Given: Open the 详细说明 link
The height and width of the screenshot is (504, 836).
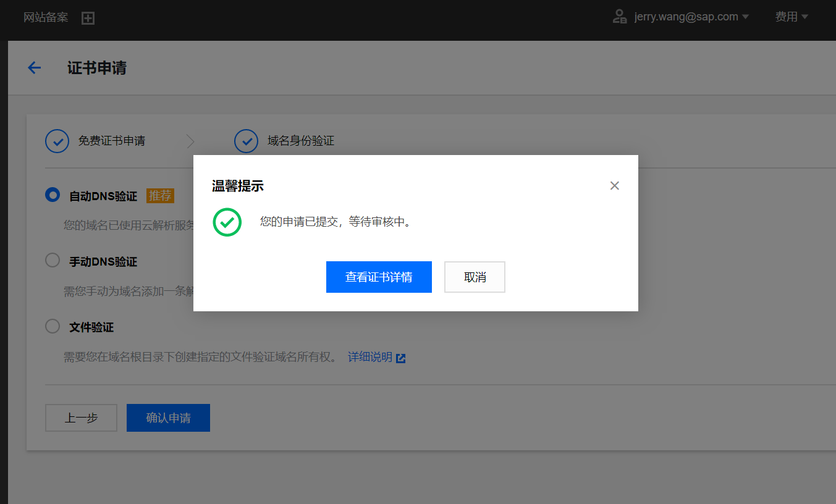Looking at the screenshot, I should [369, 357].
